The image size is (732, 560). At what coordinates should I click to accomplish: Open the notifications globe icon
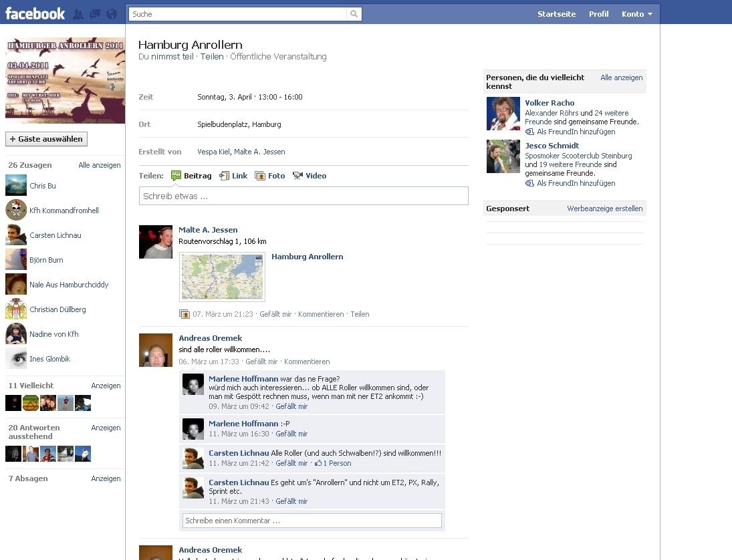pyautogui.click(x=112, y=14)
